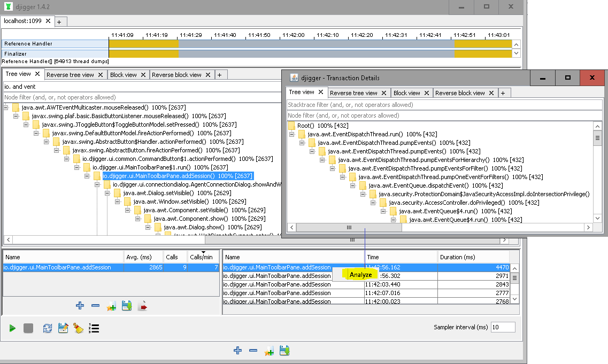Click the save disk icon under transaction table
608x364 pixels.
pyautogui.click(x=127, y=306)
